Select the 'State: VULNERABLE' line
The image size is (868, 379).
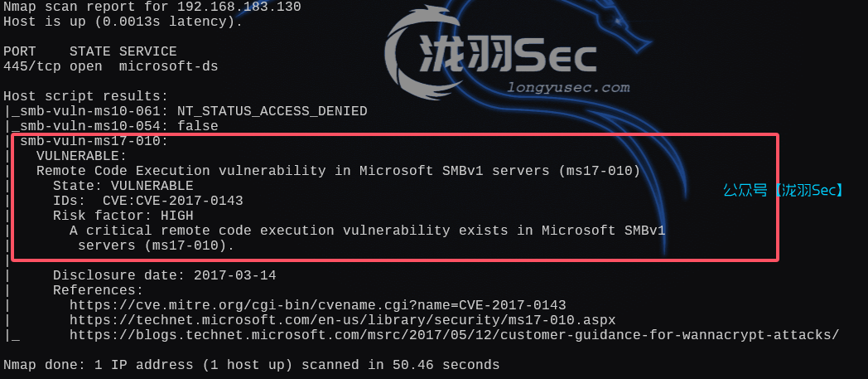(x=123, y=186)
